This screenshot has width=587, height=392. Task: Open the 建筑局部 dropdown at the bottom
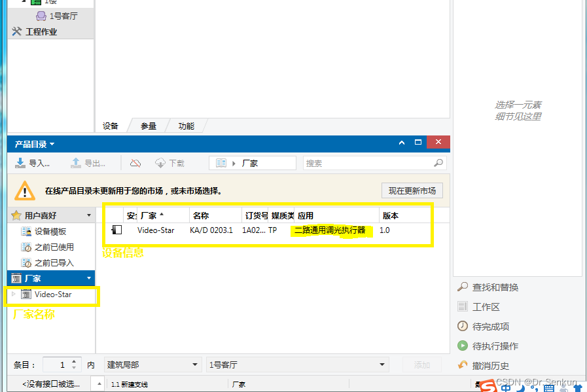tap(194, 365)
